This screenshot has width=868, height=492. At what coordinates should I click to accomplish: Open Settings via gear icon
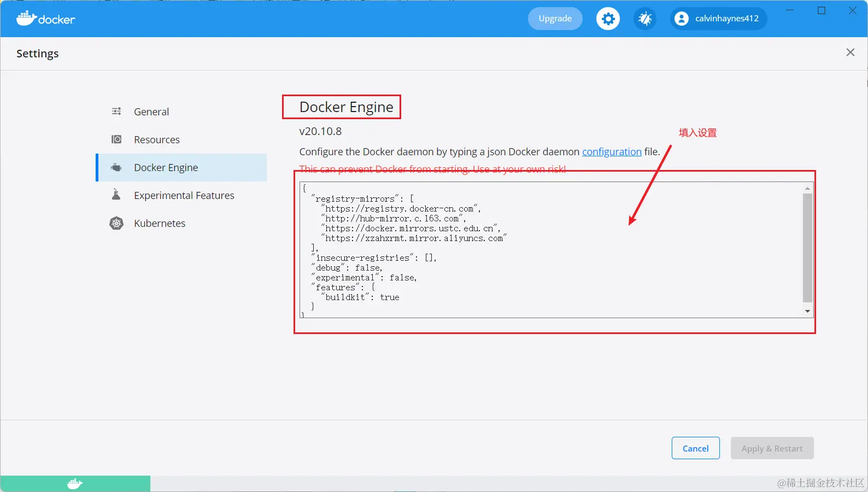[608, 19]
